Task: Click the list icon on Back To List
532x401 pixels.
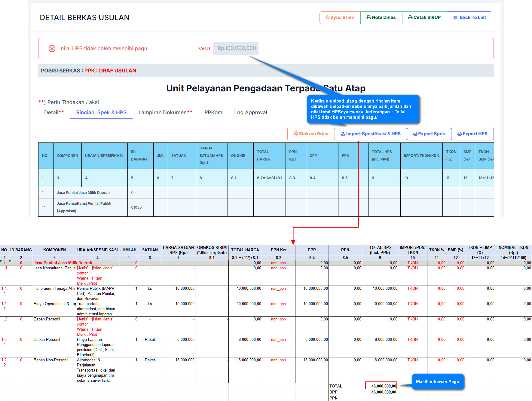Action: pos(455,18)
